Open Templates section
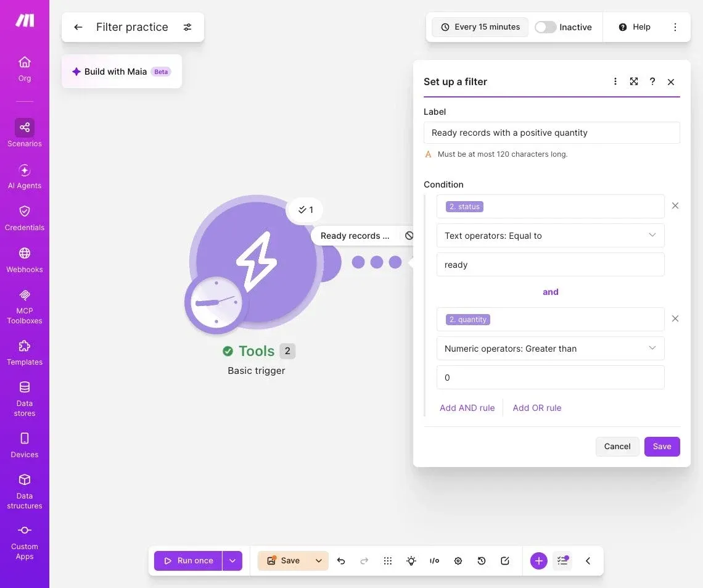703x588 pixels. point(25,353)
